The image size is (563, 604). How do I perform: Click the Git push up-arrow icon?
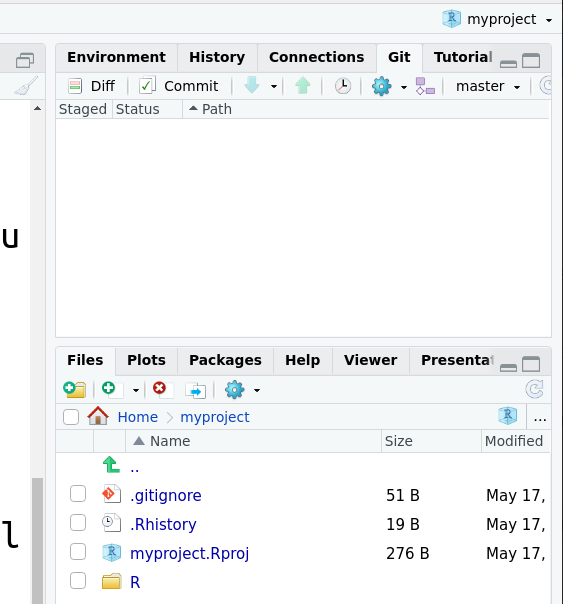(x=303, y=86)
